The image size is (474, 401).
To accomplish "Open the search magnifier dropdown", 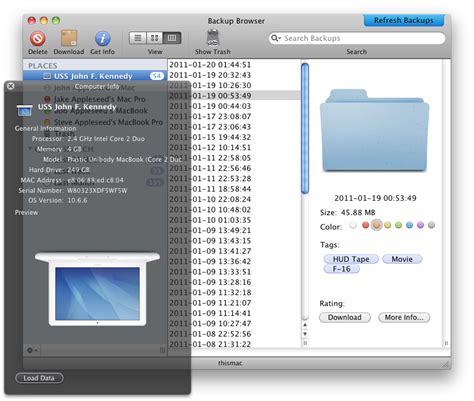I will click(276, 38).
